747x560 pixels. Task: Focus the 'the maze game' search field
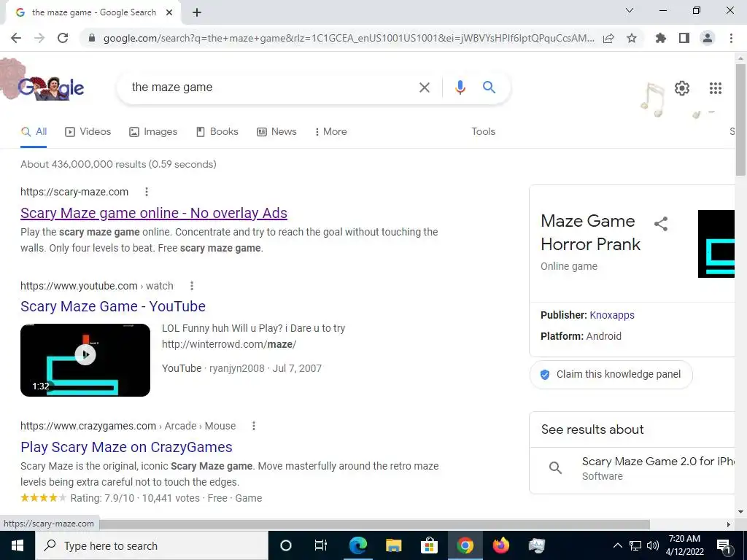(269, 87)
